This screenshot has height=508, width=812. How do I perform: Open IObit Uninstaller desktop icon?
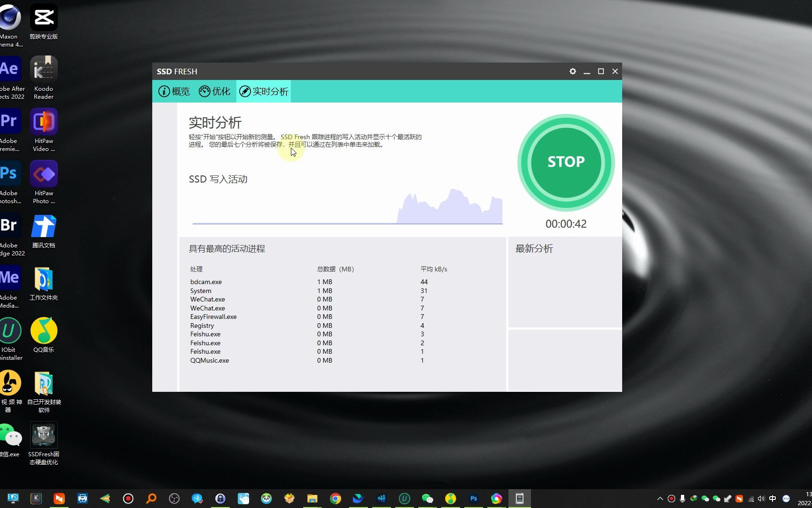coord(10,339)
